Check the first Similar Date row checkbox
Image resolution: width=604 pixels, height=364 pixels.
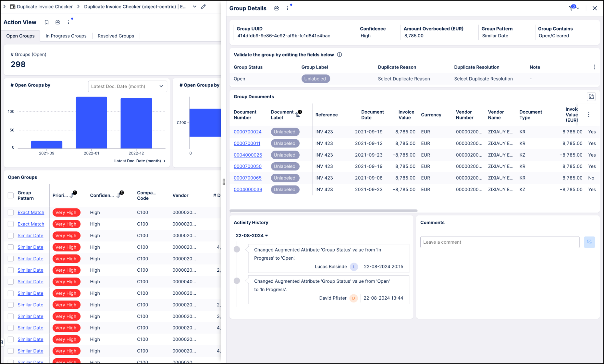click(11, 236)
